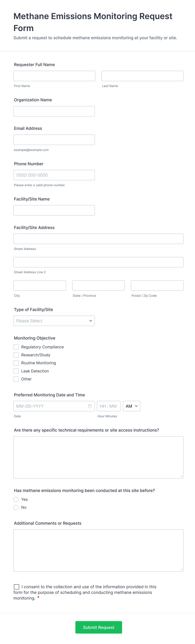Check the Regulatory Compliance checkbox
This screenshot has height=644, width=195.
pos(16,347)
